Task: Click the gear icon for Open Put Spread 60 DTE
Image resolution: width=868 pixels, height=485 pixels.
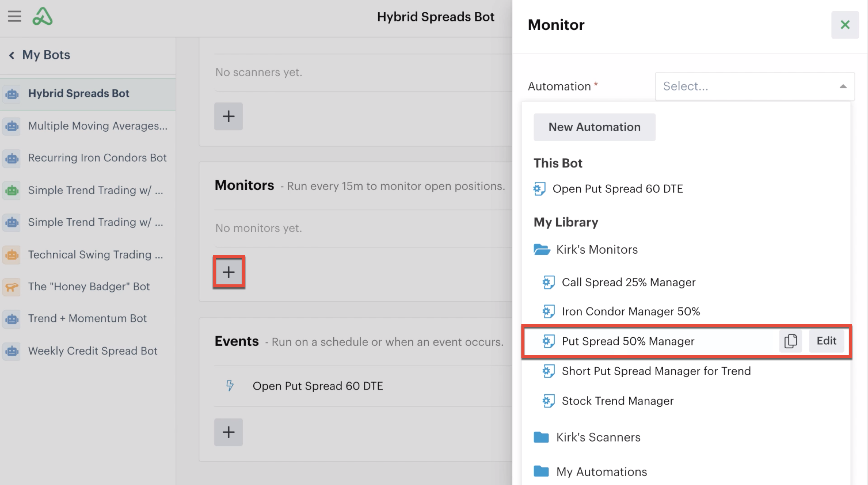Action: coord(539,189)
